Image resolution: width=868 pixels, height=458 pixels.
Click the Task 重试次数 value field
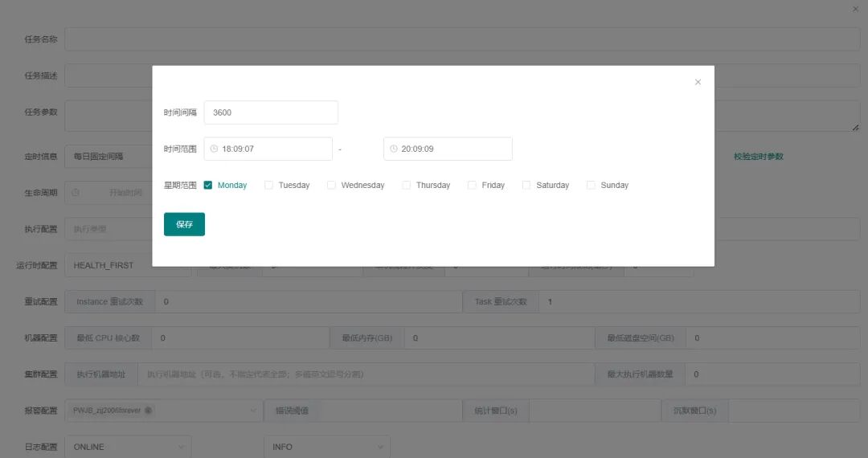699,301
